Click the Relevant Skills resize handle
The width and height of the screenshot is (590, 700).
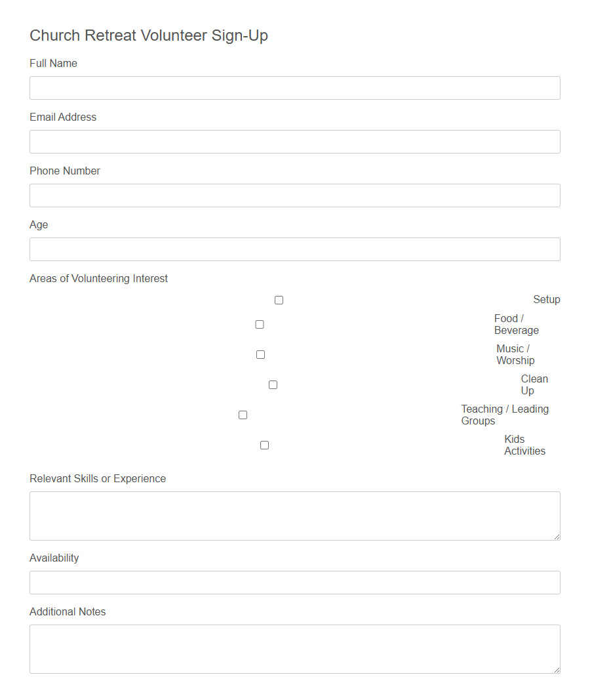[x=558, y=538]
